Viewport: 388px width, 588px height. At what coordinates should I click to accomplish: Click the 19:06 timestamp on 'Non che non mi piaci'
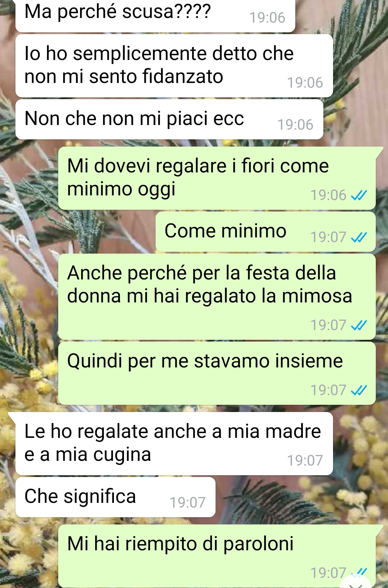295,125
